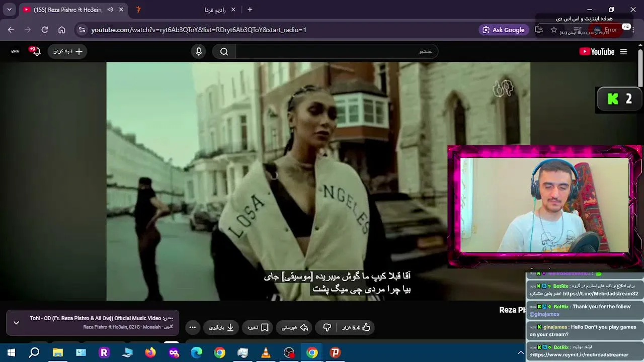This screenshot has height=362, width=644.
Task: Click the YouTube search magnifier button
Action: [224, 51]
